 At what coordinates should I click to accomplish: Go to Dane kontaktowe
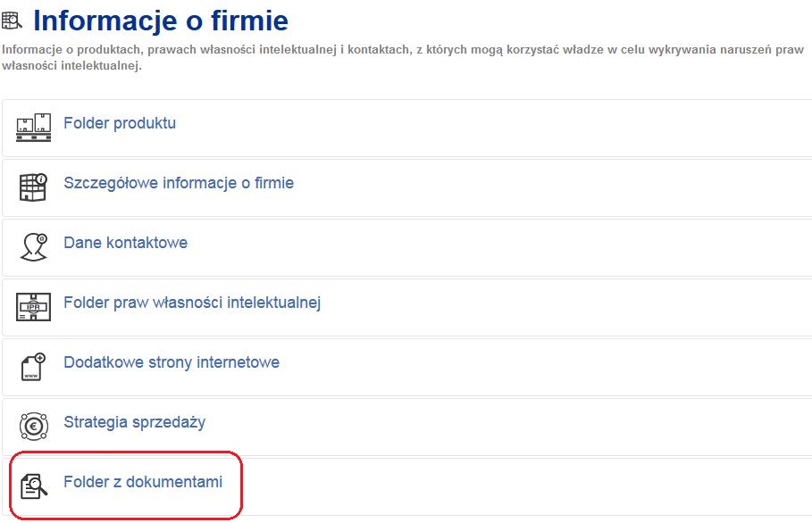[125, 243]
